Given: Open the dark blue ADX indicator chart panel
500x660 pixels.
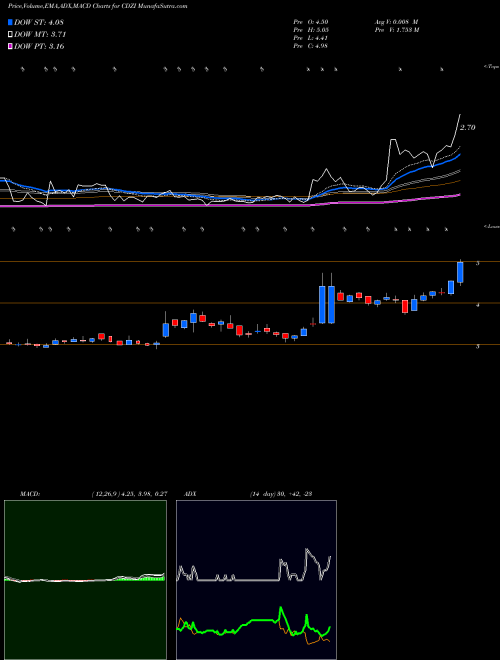Looking at the screenshot, I should (x=256, y=580).
